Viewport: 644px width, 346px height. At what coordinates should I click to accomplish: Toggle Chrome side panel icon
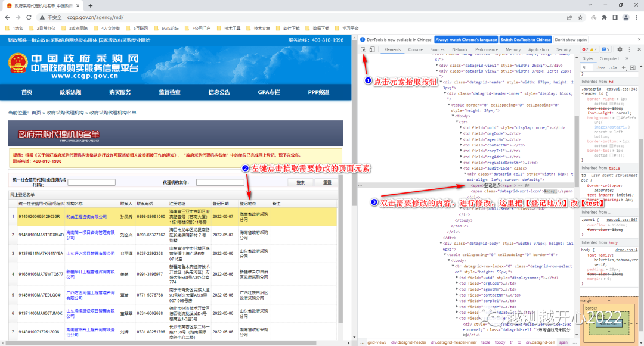click(615, 17)
